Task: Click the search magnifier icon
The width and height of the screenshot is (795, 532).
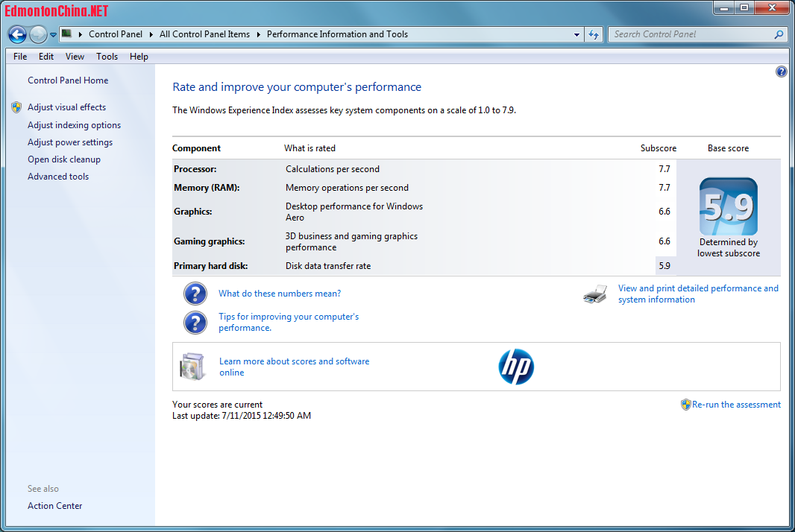Action: click(x=779, y=34)
